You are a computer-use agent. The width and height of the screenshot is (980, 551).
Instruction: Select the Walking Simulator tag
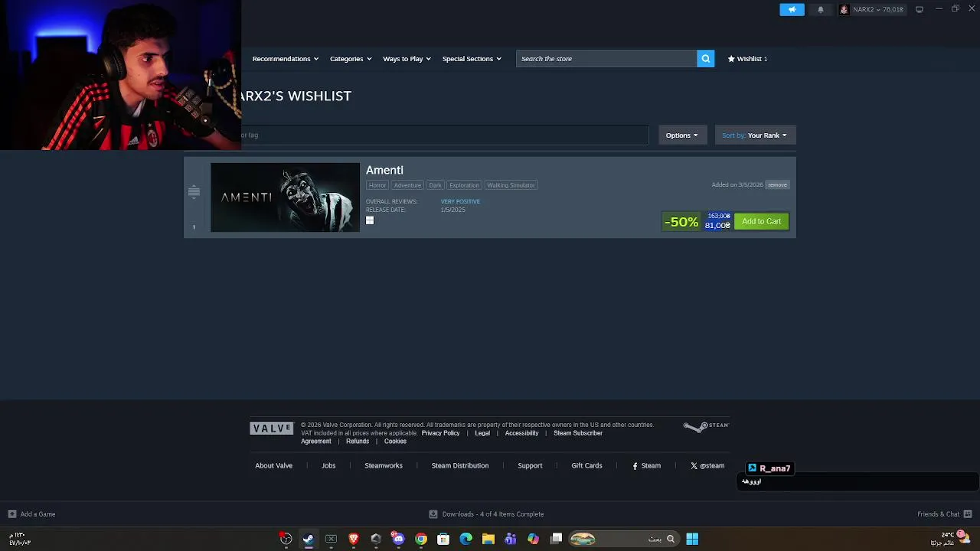pos(511,185)
